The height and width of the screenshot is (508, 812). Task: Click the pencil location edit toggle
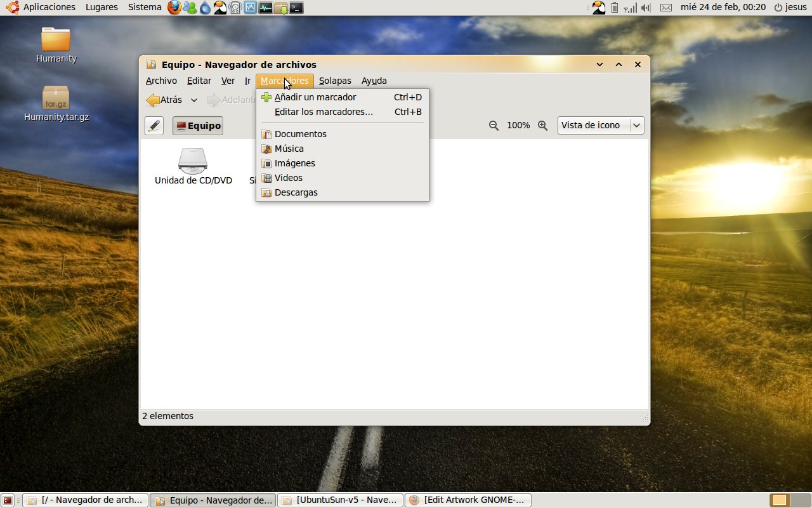pos(154,126)
